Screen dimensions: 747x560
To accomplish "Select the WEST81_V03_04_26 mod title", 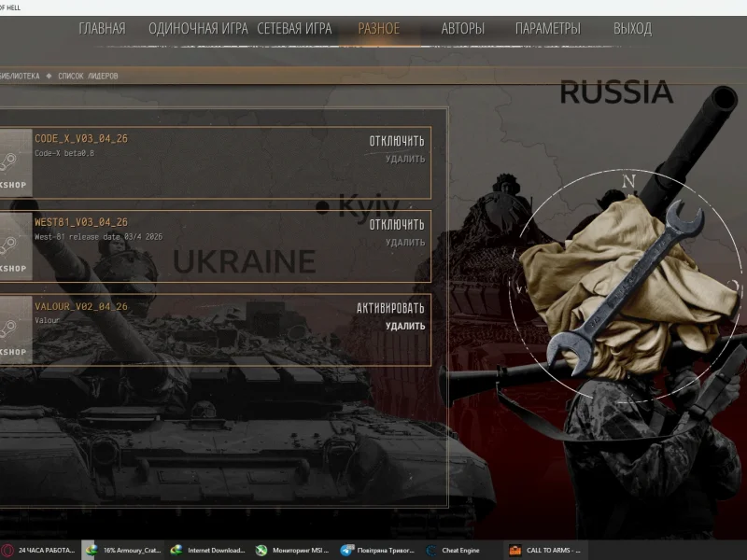I will tap(81, 222).
